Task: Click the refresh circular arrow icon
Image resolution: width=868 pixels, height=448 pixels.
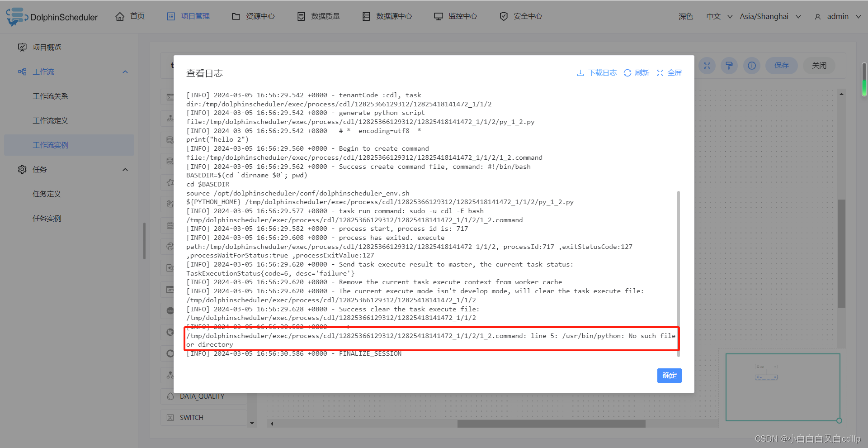Action: [x=627, y=73]
